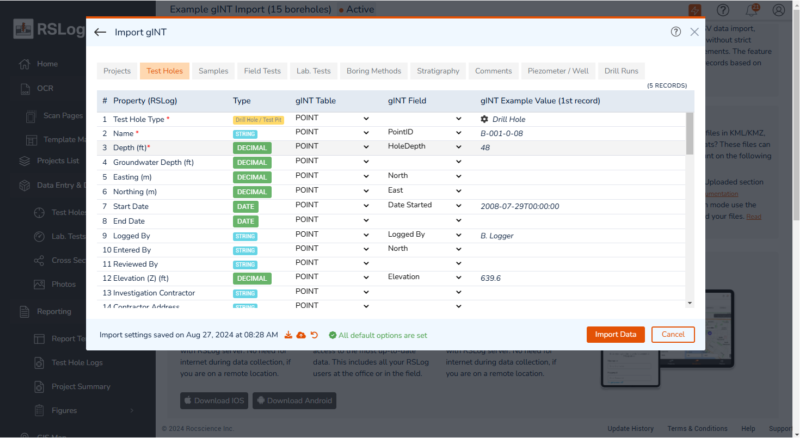Switch to the Boring Methods tab

373,71
